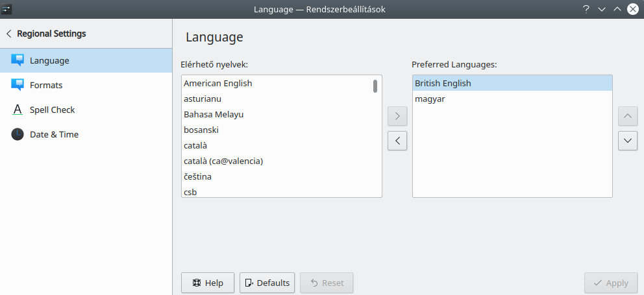
Task: Click the Date & Time clock icon
Action: click(18, 134)
